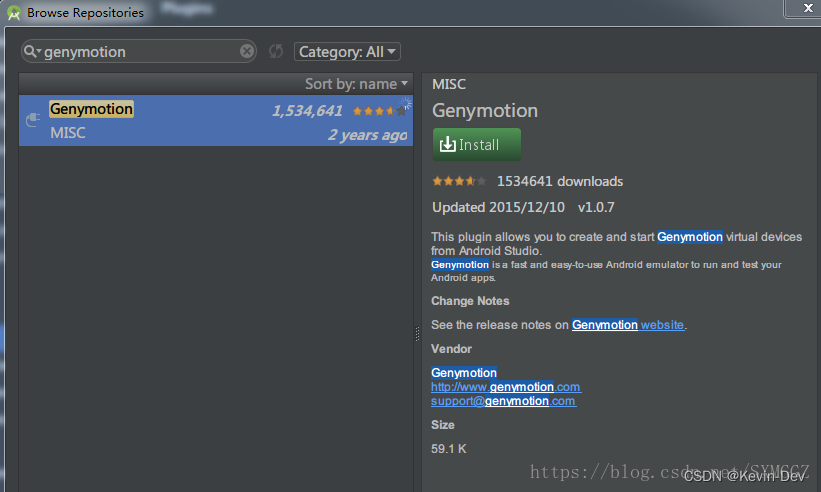Click the '2 years ago' text

[368, 135]
